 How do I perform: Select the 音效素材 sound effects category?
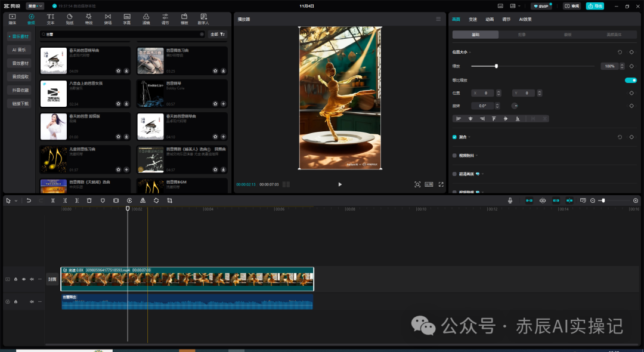(x=19, y=63)
